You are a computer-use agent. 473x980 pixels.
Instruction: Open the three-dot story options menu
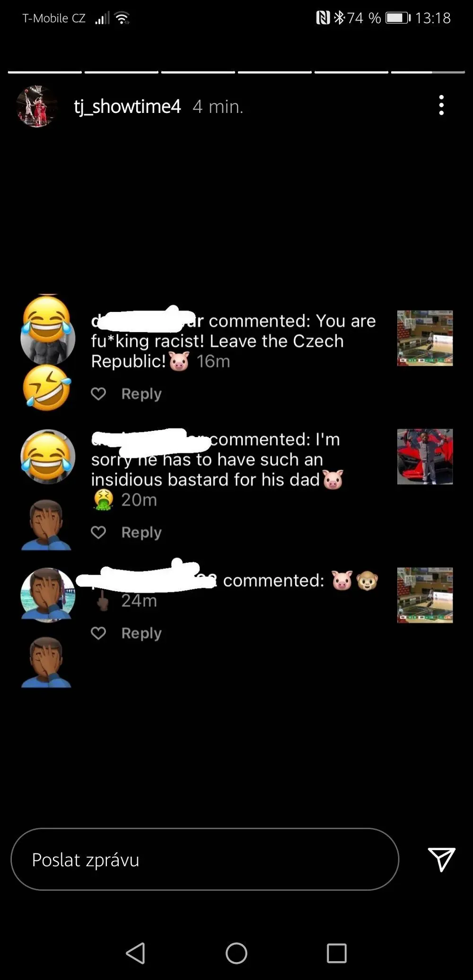click(441, 105)
